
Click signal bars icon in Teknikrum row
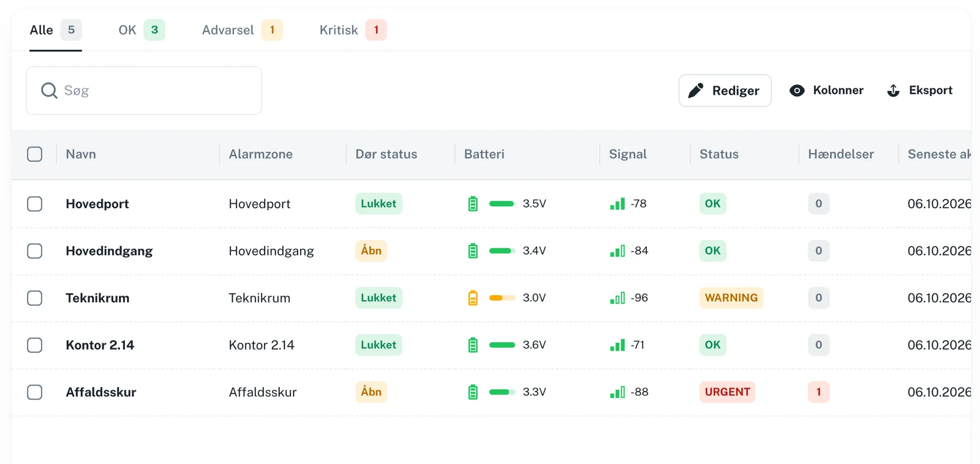[x=617, y=298]
